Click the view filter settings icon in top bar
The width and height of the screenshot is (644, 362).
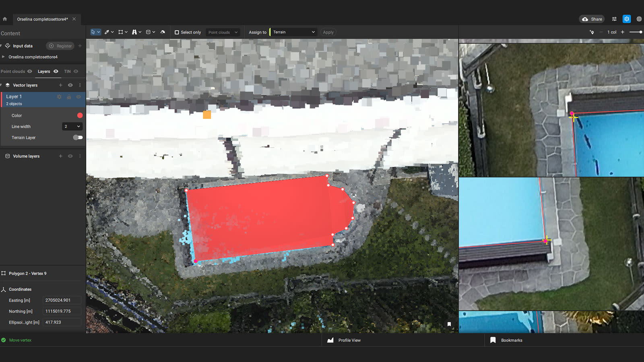614,19
